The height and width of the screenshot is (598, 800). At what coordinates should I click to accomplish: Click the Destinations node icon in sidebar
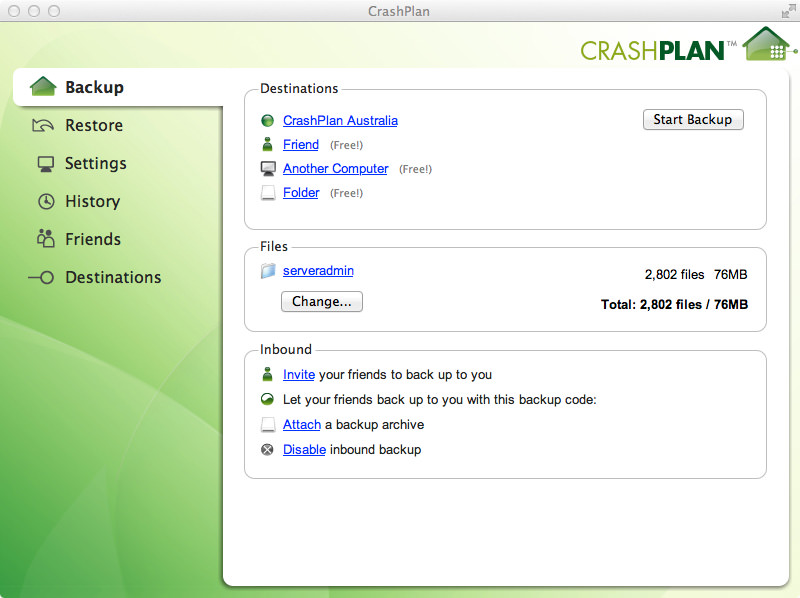tap(41, 278)
